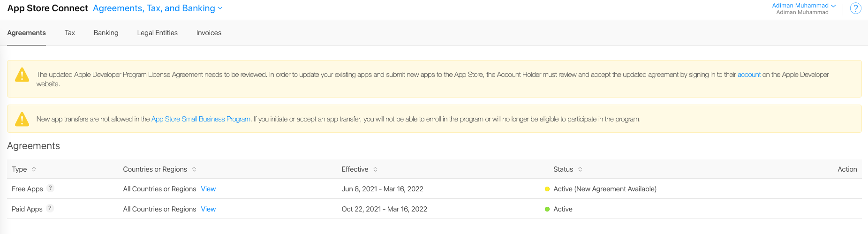Click the license agreement warning triangle icon
This screenshot has height=234, width=868.
click(x=22, y=75)
